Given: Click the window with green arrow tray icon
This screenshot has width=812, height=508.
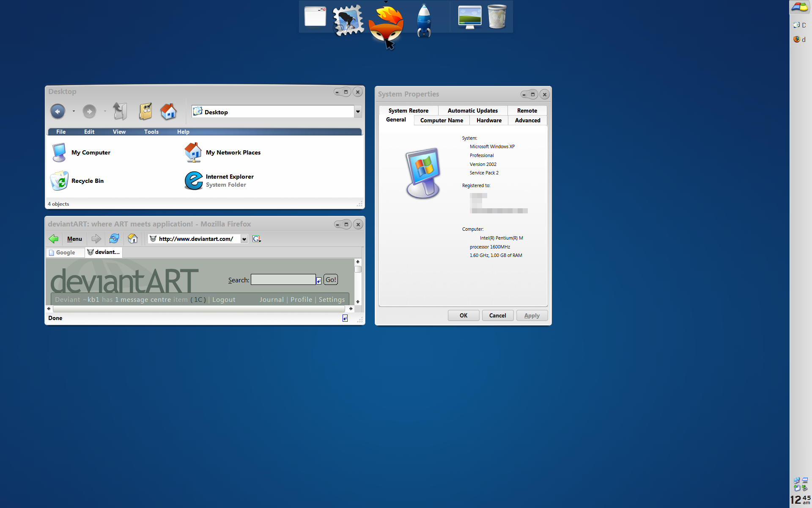Looking at the screenshot, I should (797, 488).
